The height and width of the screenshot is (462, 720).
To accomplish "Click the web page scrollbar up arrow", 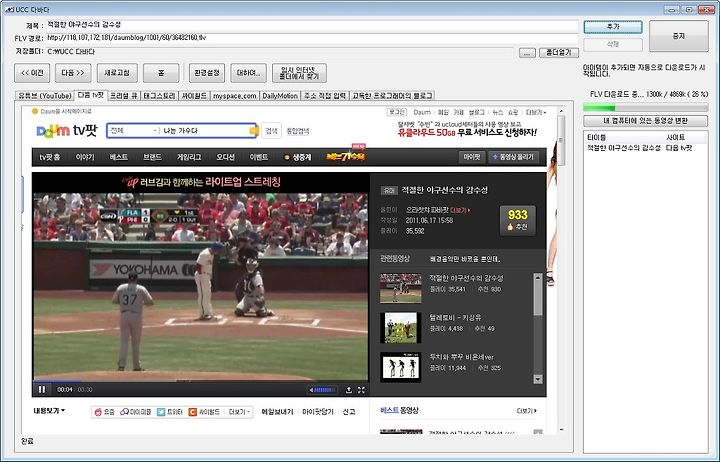I will (x=561, y=111).
